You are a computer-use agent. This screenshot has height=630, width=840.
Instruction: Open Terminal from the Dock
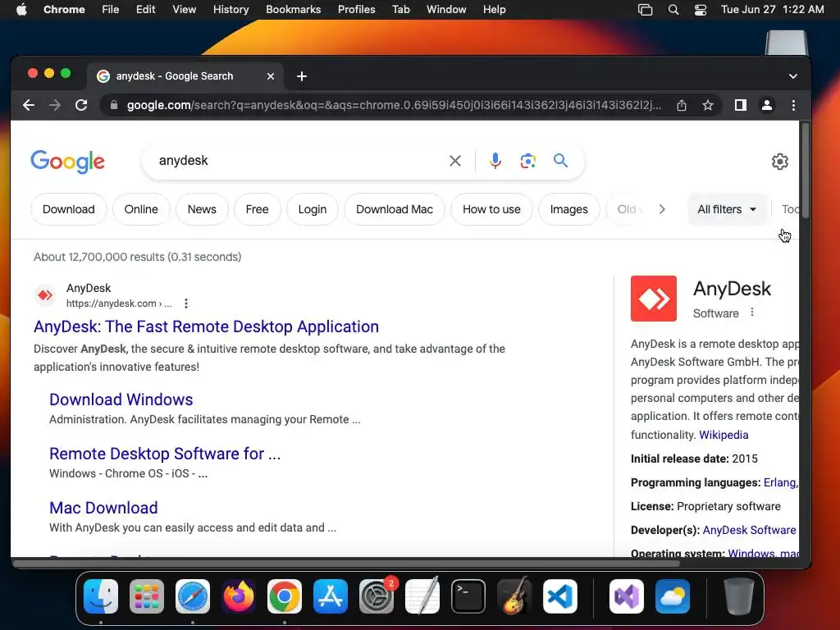tap(468, 596)
